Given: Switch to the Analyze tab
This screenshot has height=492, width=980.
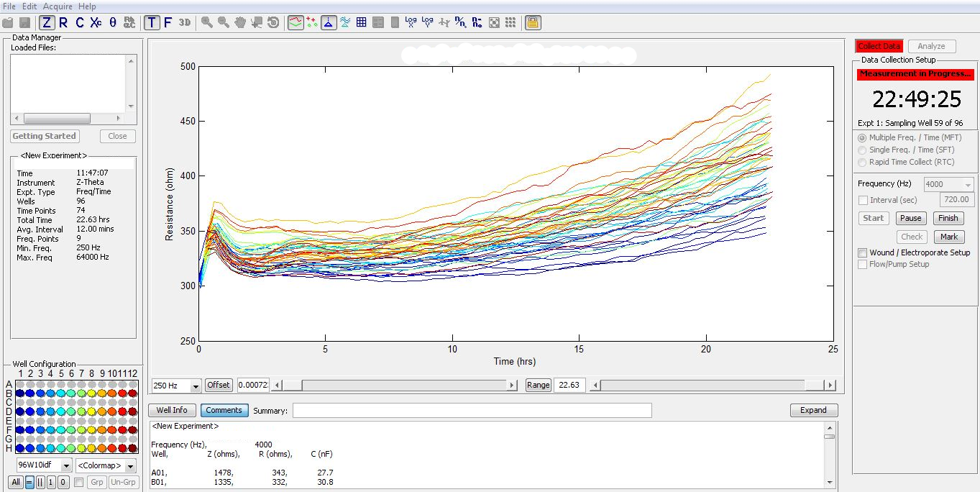Looking at the screenshot, I should 931,46.
